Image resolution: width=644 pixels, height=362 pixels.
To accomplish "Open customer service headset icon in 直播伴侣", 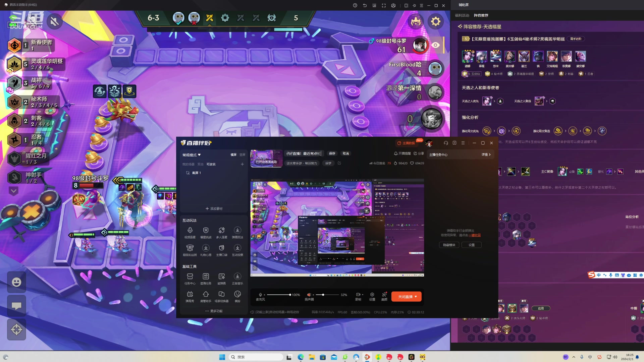I will [x=446, y=143].
